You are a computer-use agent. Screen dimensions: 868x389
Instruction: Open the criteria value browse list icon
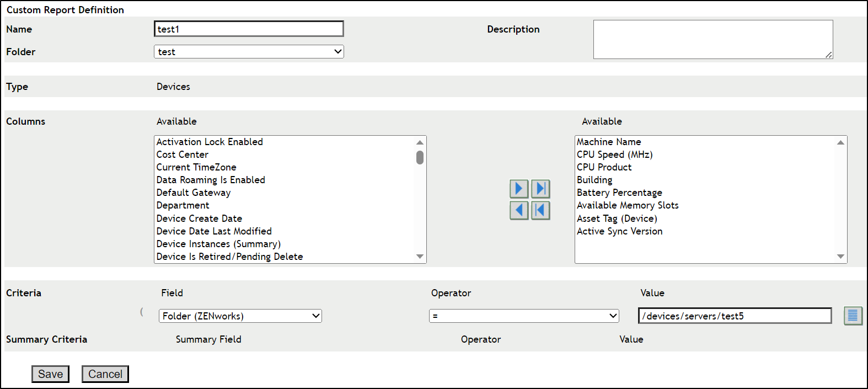[x=853, y=316]
